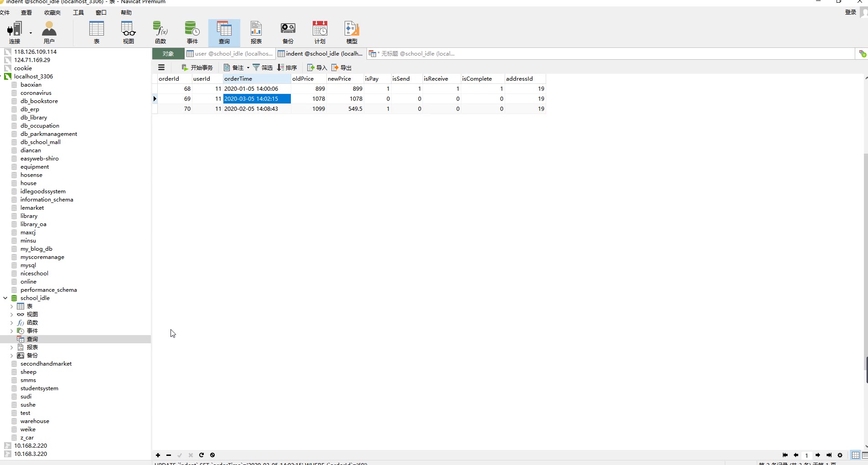Viewport: 868px width, 465px height.
Task: Select the Model (模型) toolbar icon
Action: coord(352,32)
